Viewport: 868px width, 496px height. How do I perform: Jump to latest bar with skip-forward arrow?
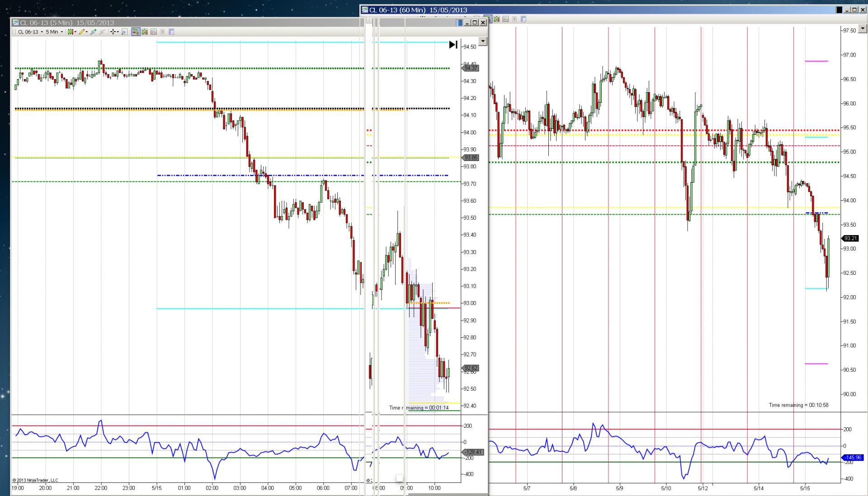click(453, 45)
